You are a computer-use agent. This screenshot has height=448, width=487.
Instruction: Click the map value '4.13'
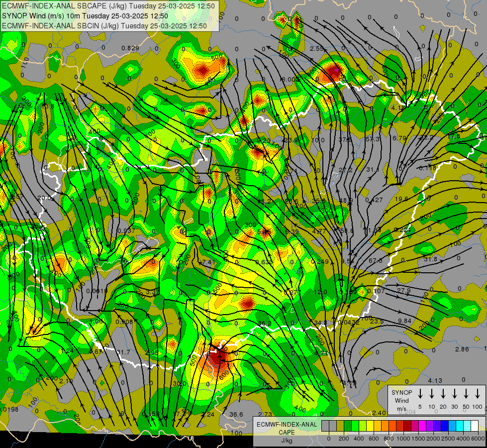(x=435, y=380)
